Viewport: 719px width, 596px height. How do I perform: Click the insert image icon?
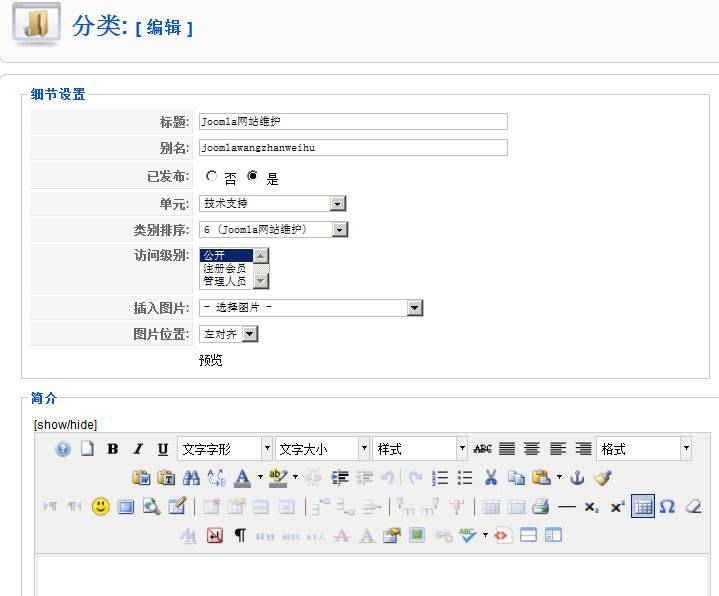click(x=416, y=535)
